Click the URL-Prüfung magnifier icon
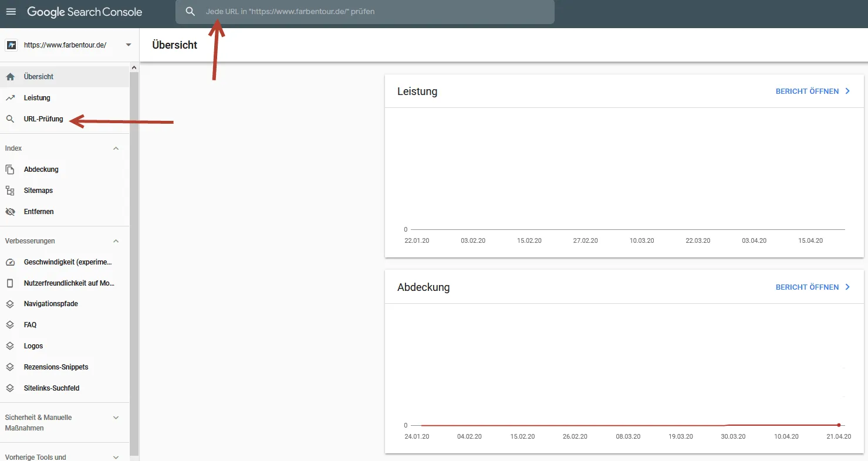Screen dimensions: 868x461 tap(10, 119)
